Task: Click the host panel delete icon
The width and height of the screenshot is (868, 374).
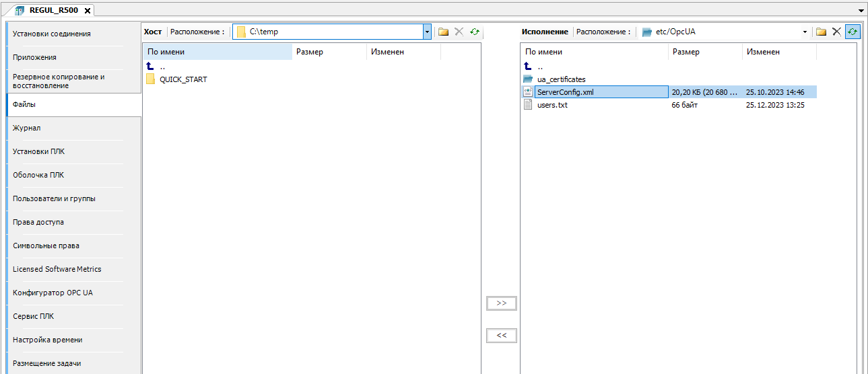Action: [x=459, y=32]
